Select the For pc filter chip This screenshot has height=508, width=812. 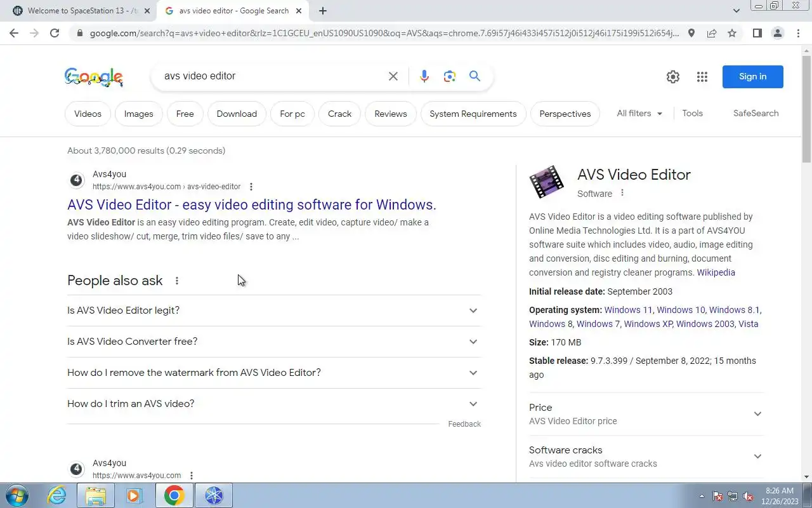292,114
